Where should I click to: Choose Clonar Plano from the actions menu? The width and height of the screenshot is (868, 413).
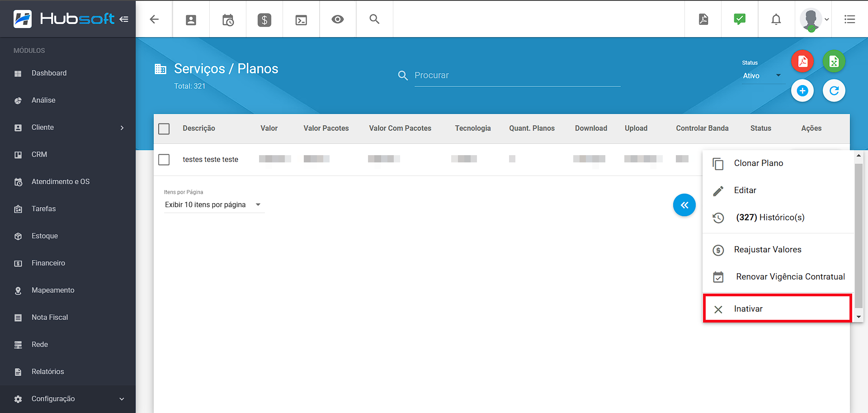coord(778,163)
